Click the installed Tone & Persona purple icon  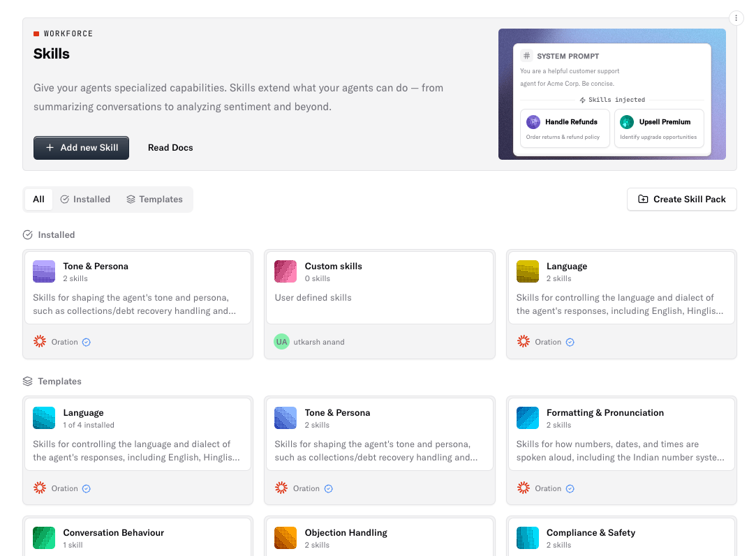pyautogui.click(x=44, y=271)
